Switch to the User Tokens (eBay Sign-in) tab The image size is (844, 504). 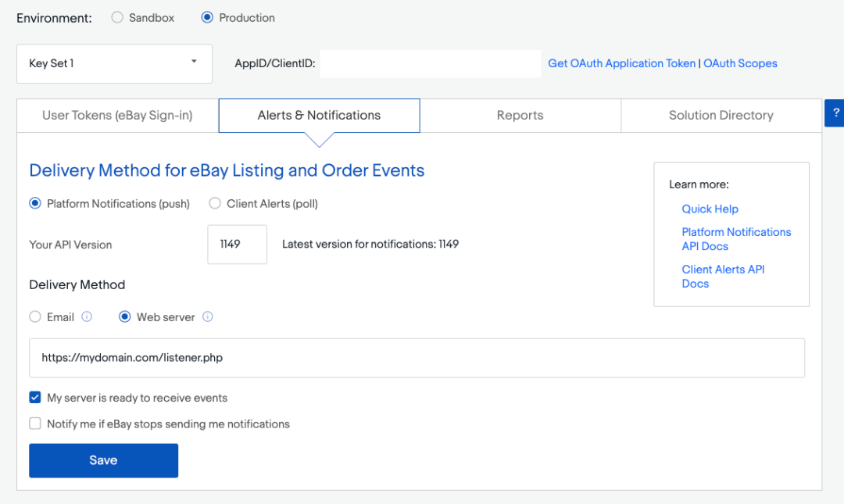tap(117, 116)
